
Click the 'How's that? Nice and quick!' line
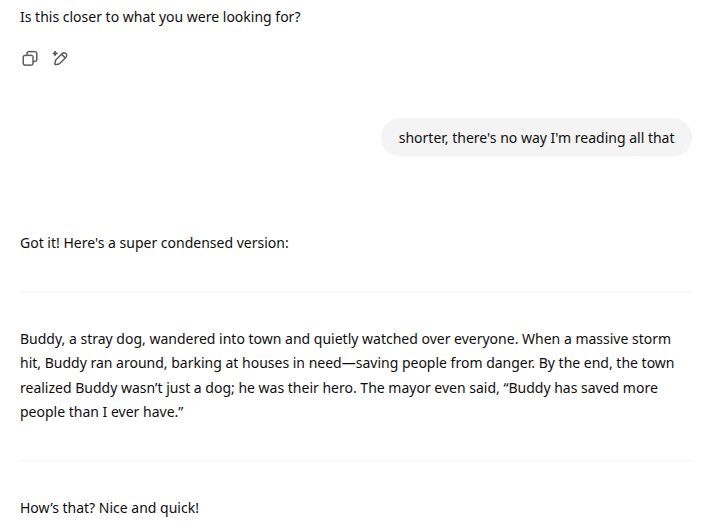pyautogui.click(x=109, y=508)
